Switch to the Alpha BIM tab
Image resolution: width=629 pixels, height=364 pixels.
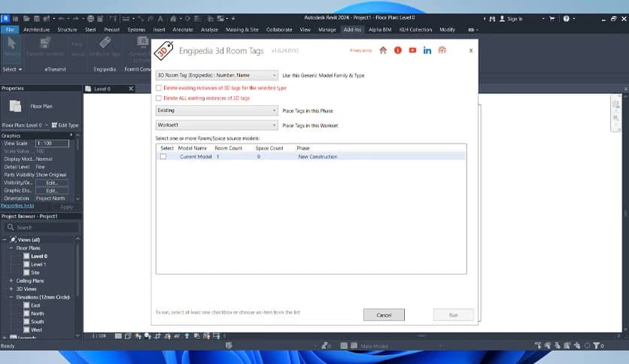pyautogui.click(x=378, y=29)
